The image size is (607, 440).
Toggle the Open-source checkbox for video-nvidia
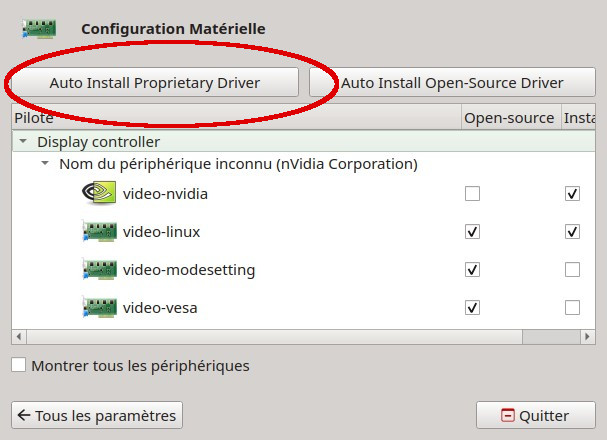(472, 193)
